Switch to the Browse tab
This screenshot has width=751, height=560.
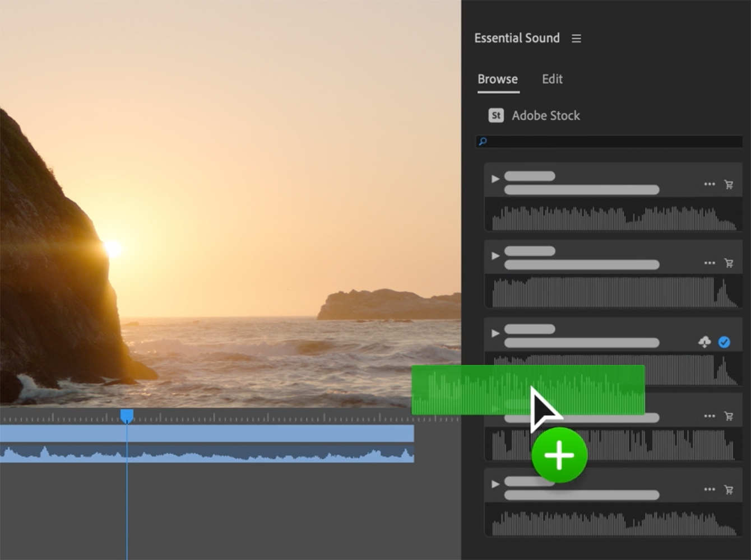(498, 80)
